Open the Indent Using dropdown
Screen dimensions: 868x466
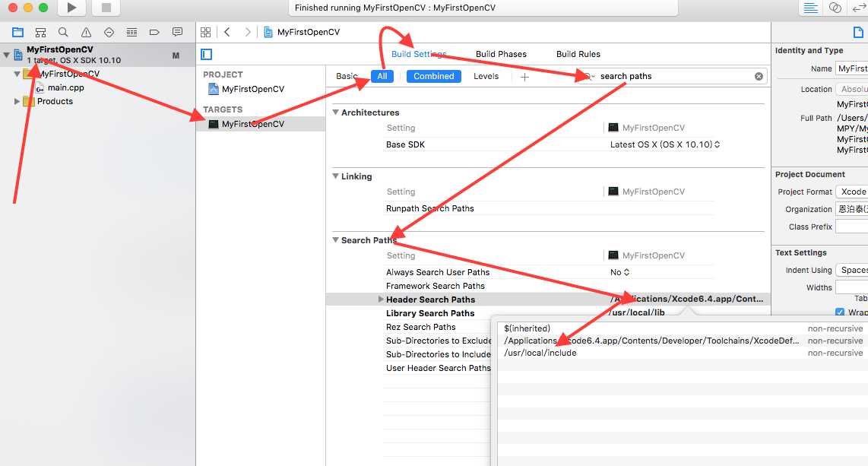click(851, 270)
